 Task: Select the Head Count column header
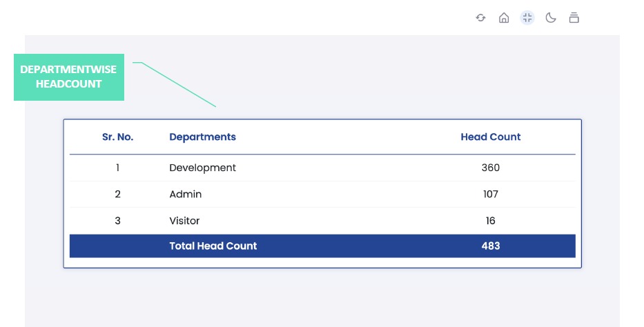[x=490, y=137]
